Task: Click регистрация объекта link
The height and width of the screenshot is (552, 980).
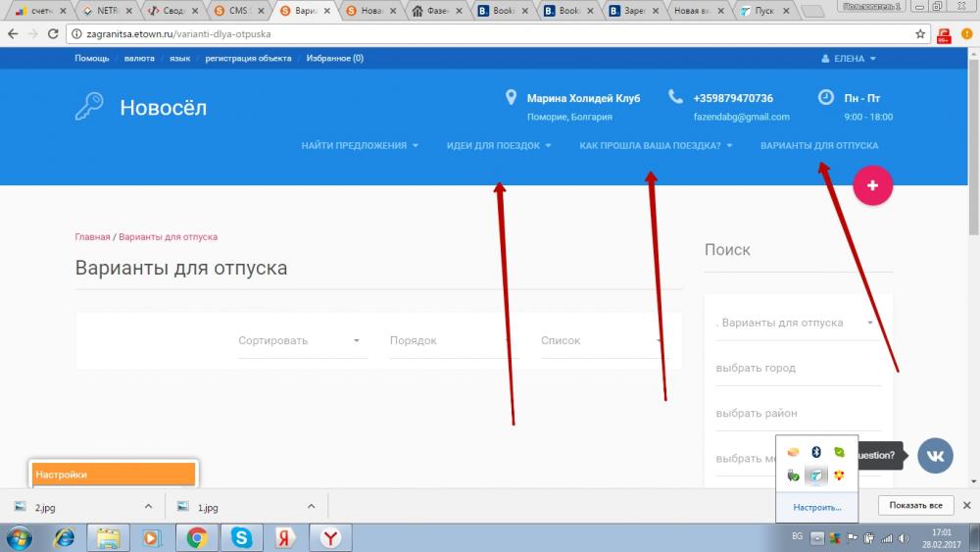Action: [248, 58]
